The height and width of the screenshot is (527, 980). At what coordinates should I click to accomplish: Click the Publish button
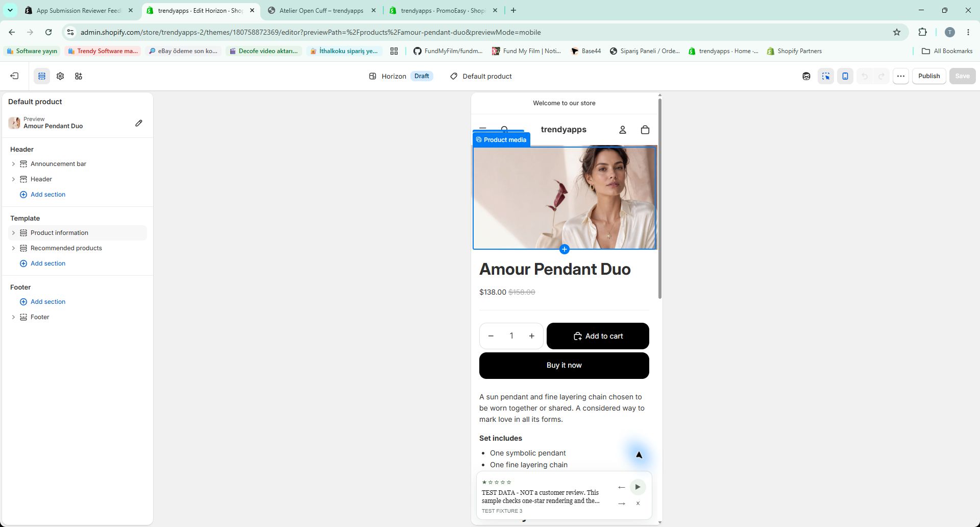tap(929, 76)
